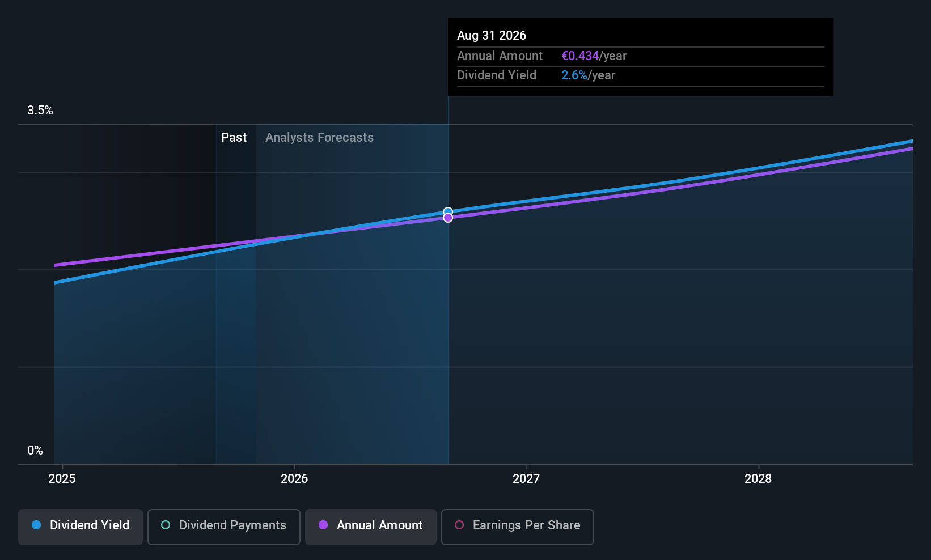Click the purple Annual Amount data point marker
Image resolution: width=931 pixels, height=560 pixels.
pos(448,218)
